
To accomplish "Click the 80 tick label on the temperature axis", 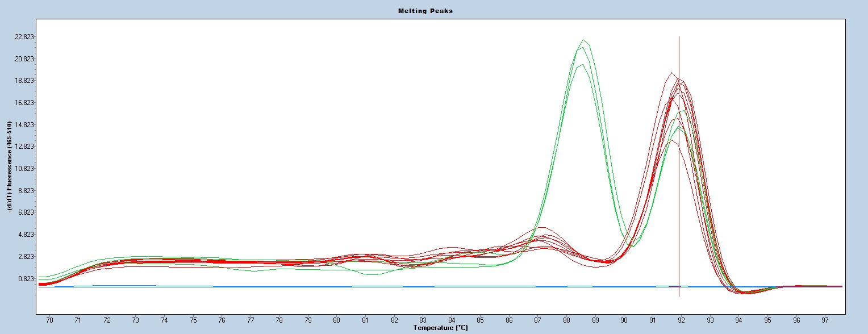I will tap(336, 320).
